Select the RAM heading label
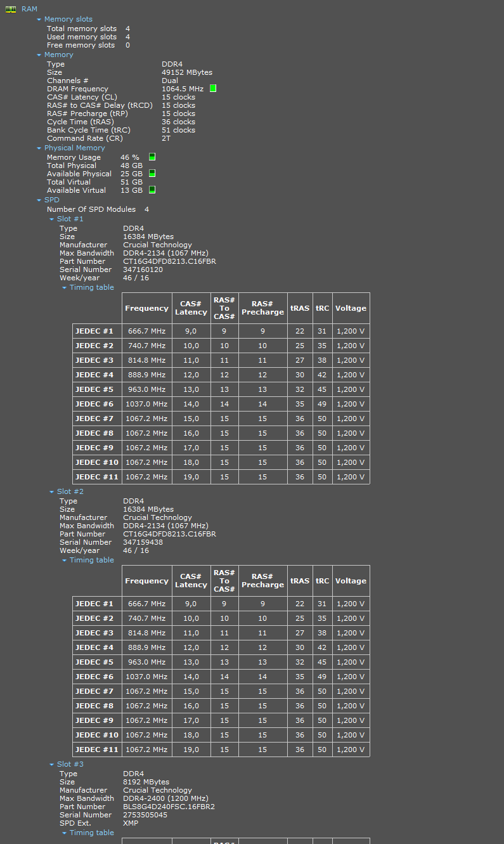 click(29, 9)
